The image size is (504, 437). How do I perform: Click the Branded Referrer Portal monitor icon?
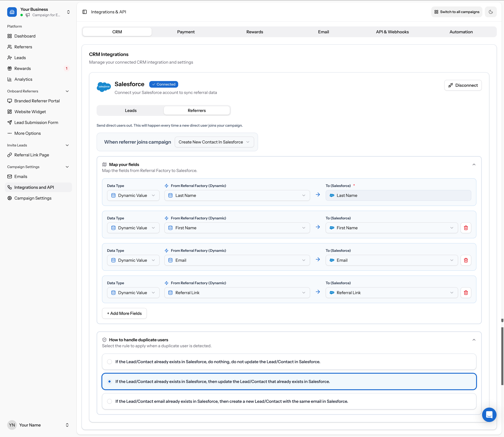click(10, 101)
